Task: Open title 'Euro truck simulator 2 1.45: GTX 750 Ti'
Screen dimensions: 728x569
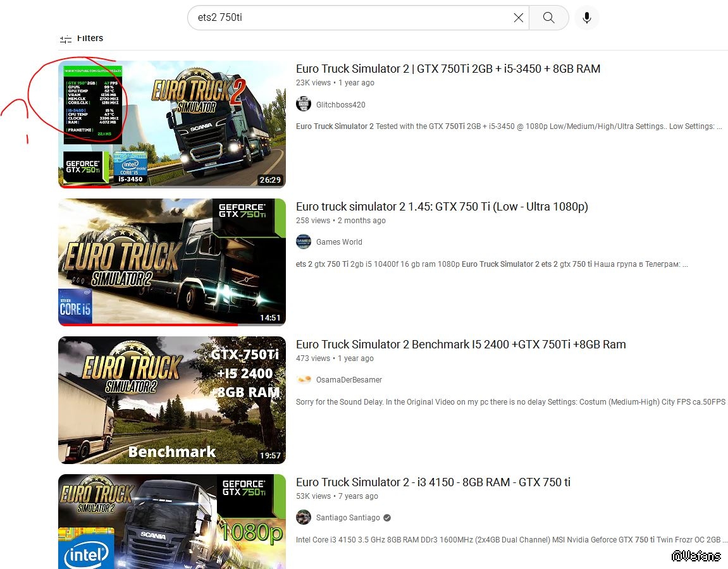Action: (x=442, y=207)
